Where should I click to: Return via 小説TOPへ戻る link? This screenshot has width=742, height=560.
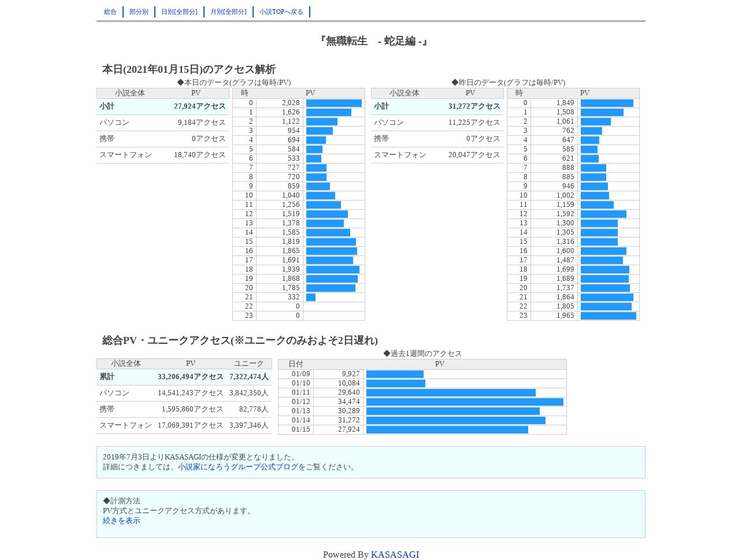click(x=281, y=12)
